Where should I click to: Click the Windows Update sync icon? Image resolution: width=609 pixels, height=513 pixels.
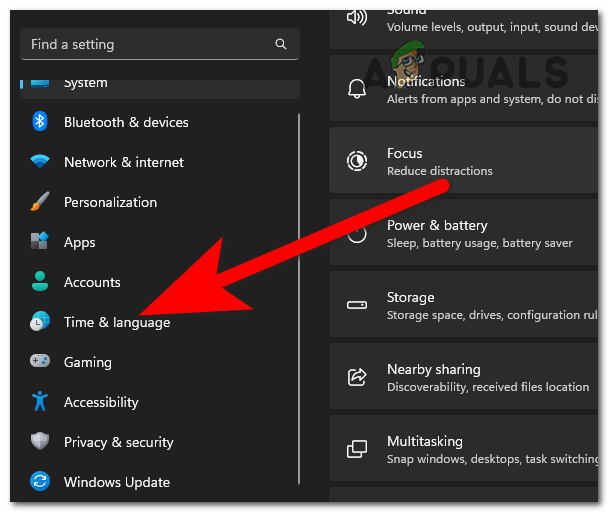tap(40, 481)
